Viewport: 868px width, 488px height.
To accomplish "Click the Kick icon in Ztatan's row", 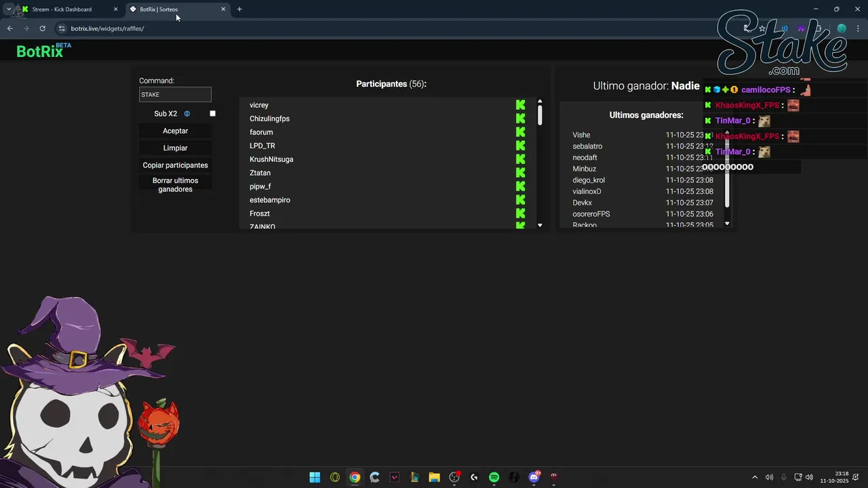I will pyautogui.click(x=520, y=173).
